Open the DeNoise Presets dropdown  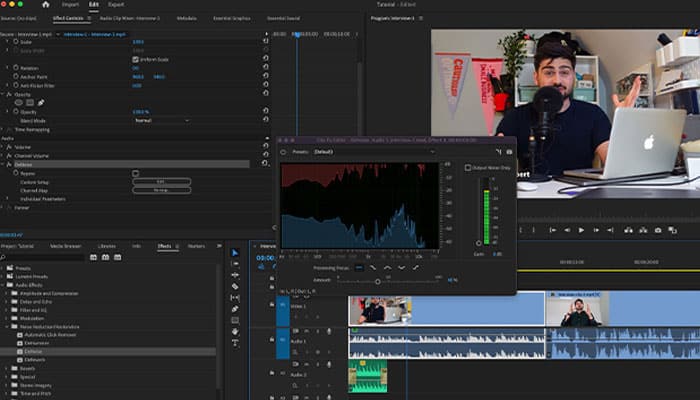point(374,152)
